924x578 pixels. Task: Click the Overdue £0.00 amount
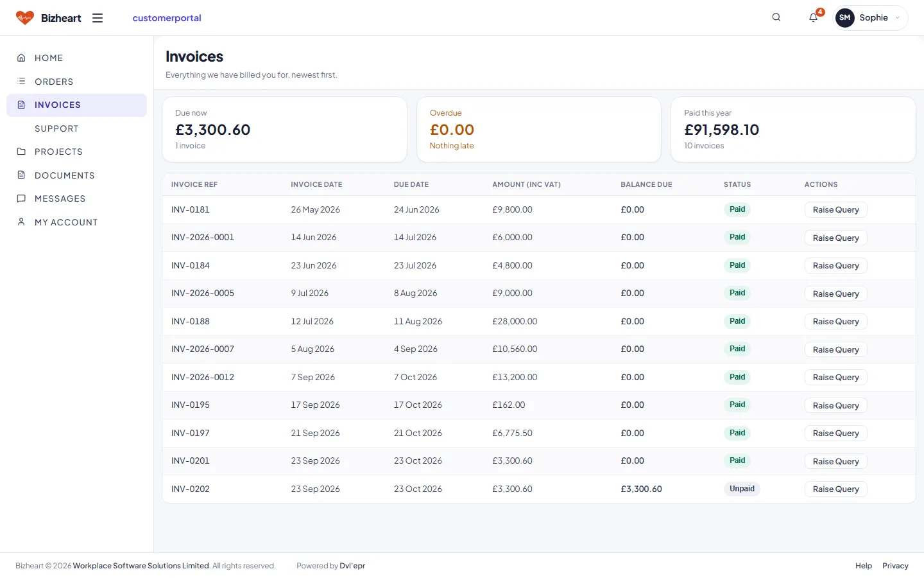[x=452, y=130]
